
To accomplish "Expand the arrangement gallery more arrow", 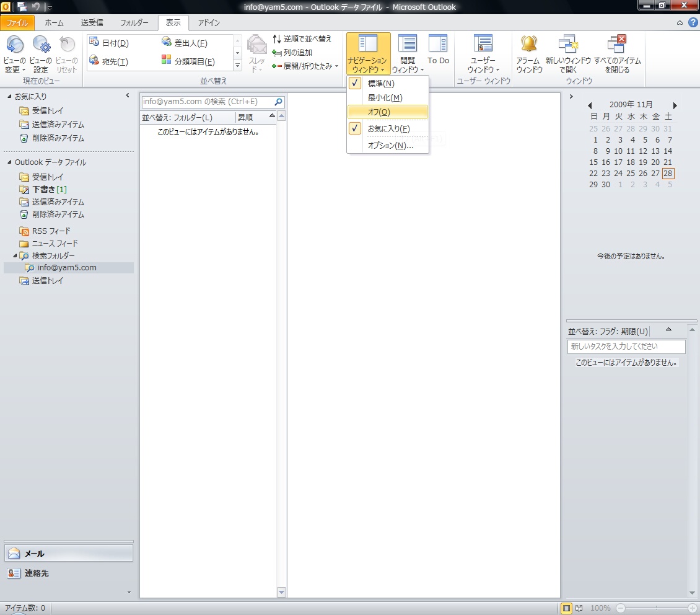I will tap(237, 66).
